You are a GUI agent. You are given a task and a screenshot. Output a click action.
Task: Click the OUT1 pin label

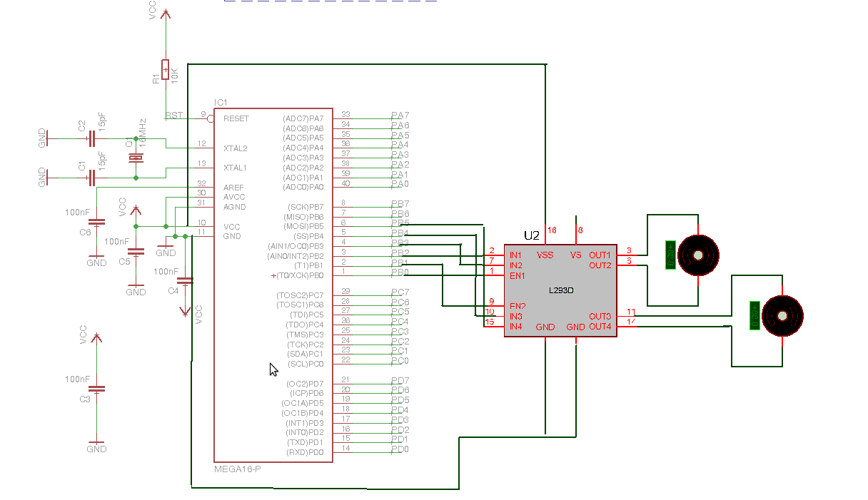point(600,255)
